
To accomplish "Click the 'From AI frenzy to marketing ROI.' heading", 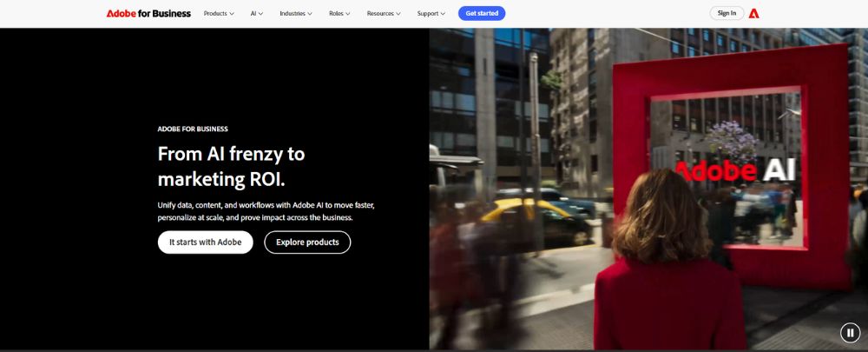I will 232,166.
